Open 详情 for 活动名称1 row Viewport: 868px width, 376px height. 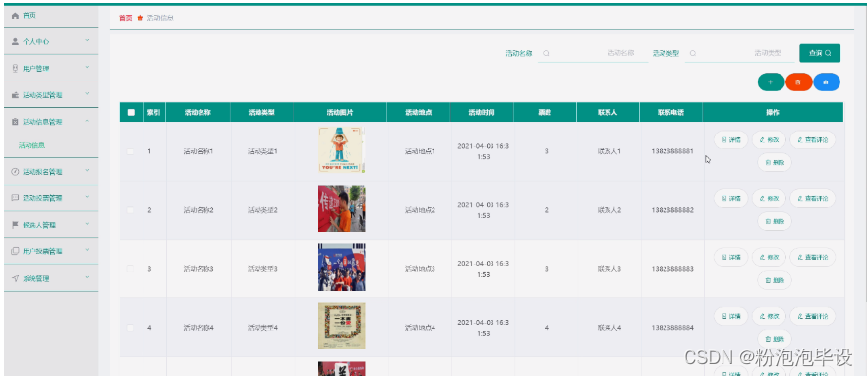(730, 139)
